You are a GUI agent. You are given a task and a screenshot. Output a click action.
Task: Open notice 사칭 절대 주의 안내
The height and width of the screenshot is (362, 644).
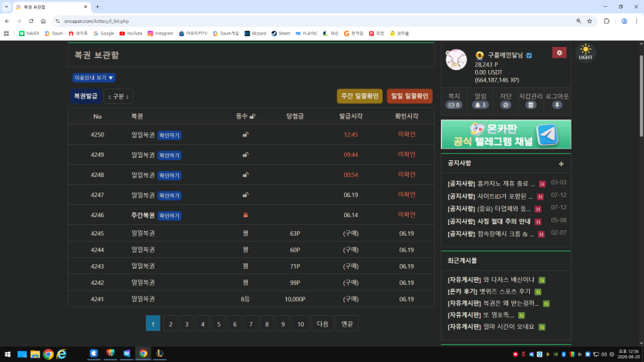click(x=489, y=221)
